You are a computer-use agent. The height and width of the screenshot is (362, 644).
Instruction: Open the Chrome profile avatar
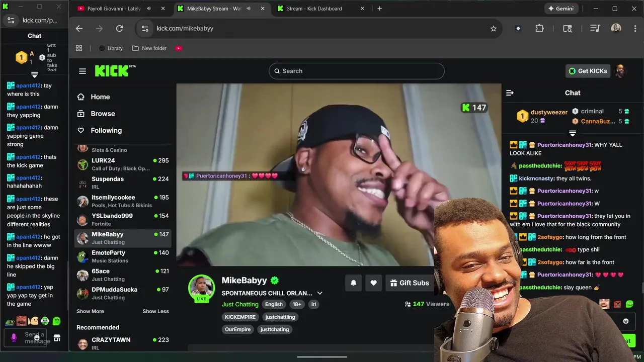point(616,29)
